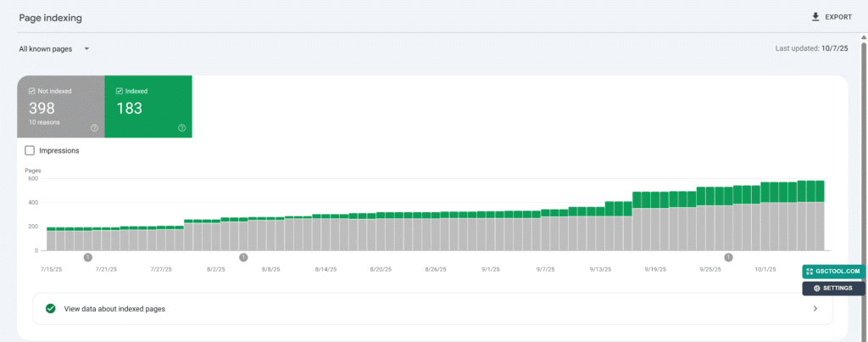868x342 pixels.
Task: Open View data about indexed pages
Action: click(x=114, y=309)
